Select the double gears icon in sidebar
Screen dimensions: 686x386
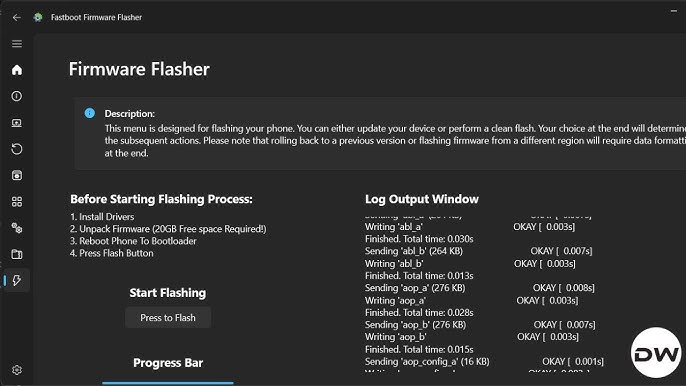click(x=17, y=228)
